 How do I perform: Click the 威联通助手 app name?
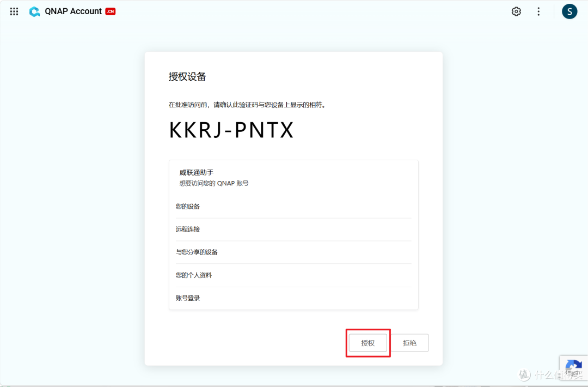pos(196,172)
